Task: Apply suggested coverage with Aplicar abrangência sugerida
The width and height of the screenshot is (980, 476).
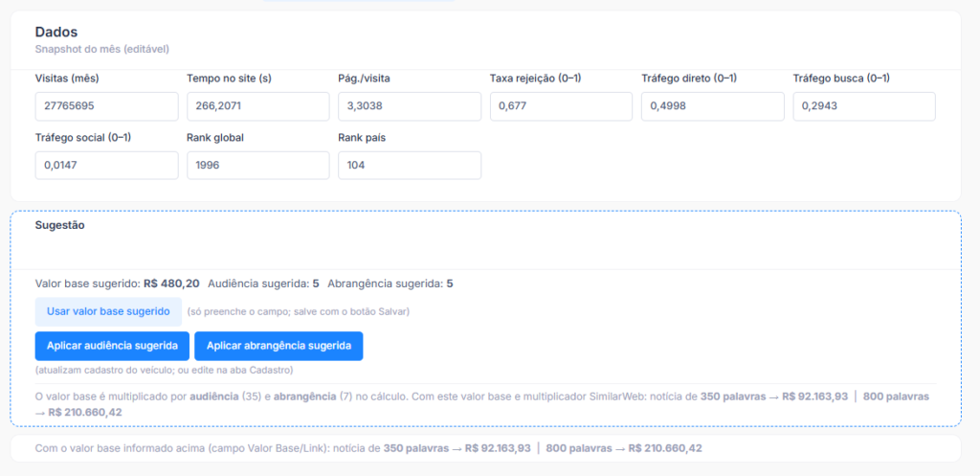Action: click(x=278, y=346)
